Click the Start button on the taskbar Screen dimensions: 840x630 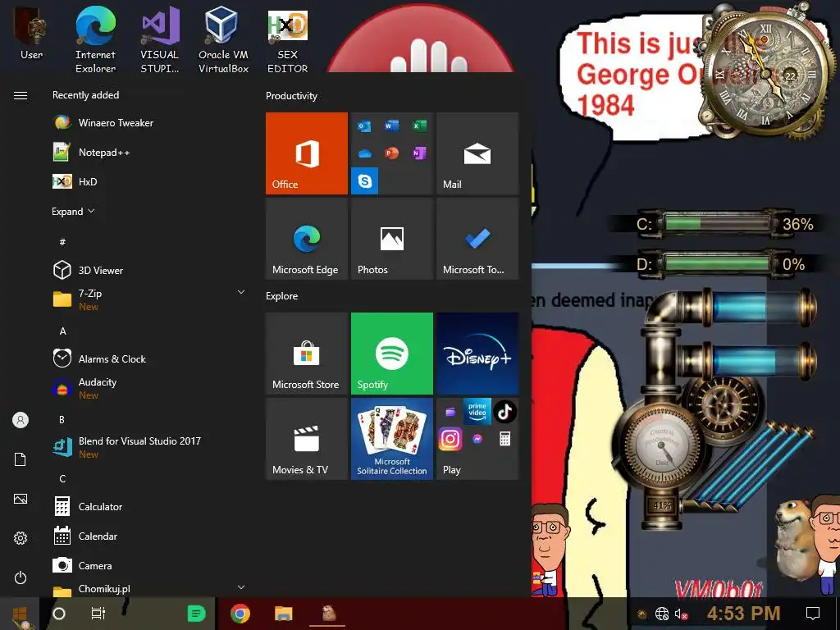point(20,614)
